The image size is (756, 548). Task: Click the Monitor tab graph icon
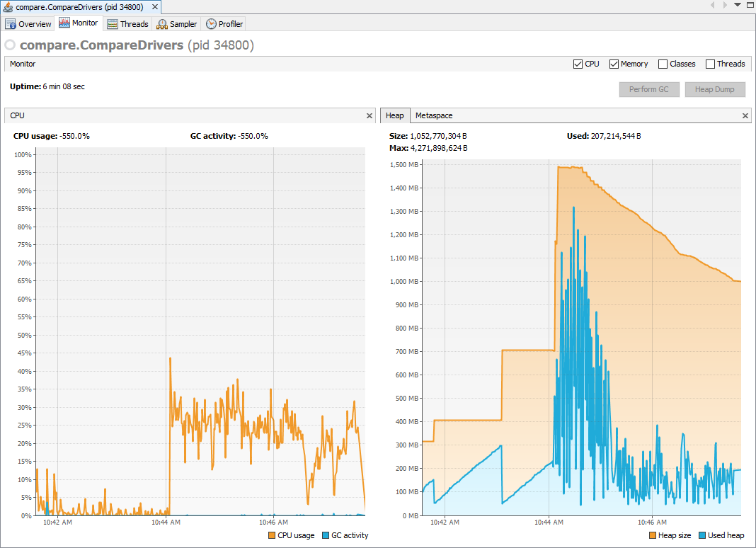point(64,23)
